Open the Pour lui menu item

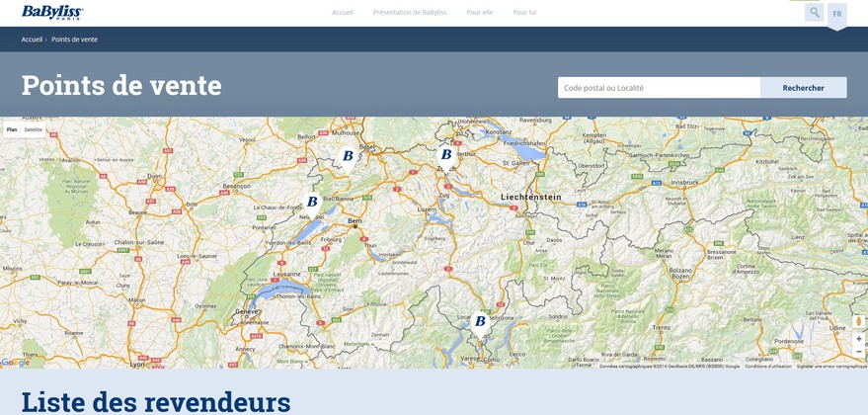coord(524,12)
